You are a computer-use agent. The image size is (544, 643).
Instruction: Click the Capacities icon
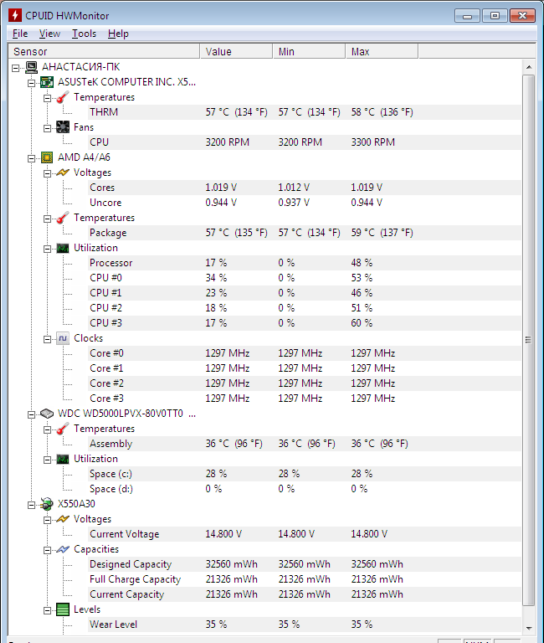[63, 549]
